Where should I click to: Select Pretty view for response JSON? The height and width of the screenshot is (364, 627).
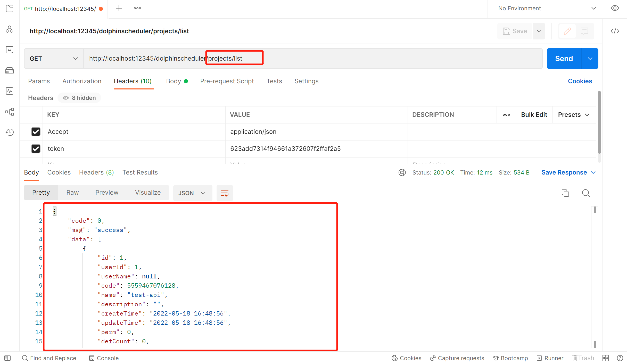41,192
